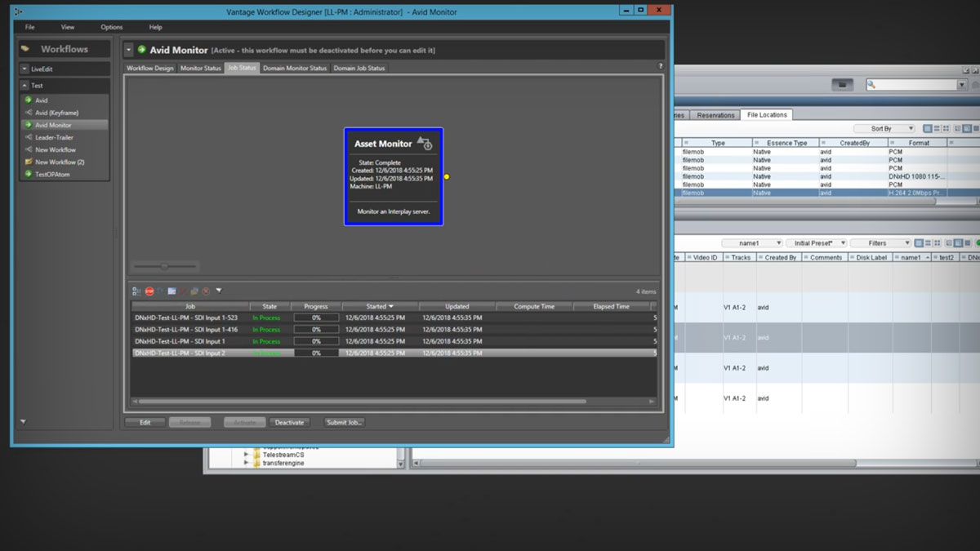
Task: Expand the LiveEdit workflow category
Action: pyautogui.click(x=25, y=69)
